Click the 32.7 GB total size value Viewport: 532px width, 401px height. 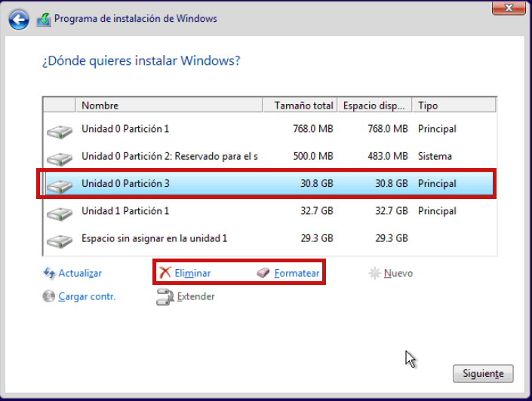(x=316, y=211)
